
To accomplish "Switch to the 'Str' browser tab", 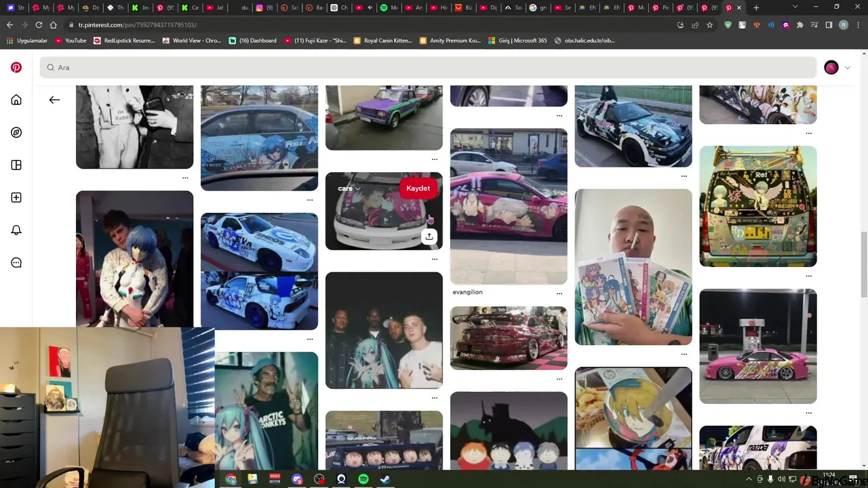I will click(15, 7).
